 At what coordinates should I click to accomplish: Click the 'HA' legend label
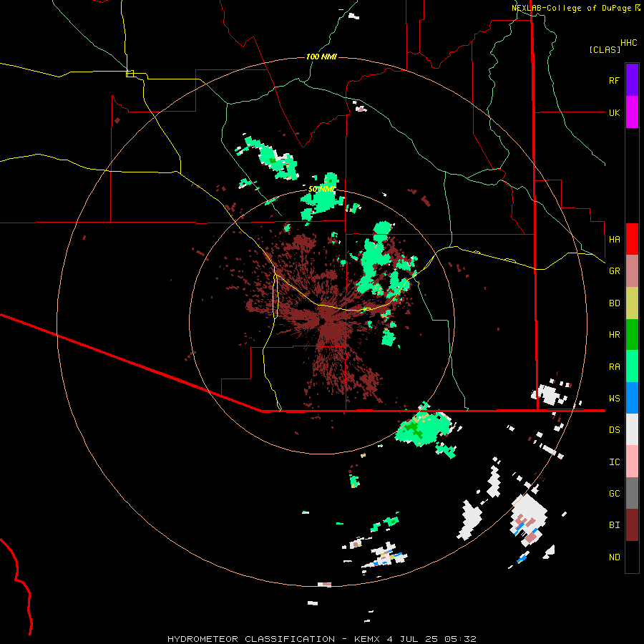pyautogui.click(x=614, y=240)
